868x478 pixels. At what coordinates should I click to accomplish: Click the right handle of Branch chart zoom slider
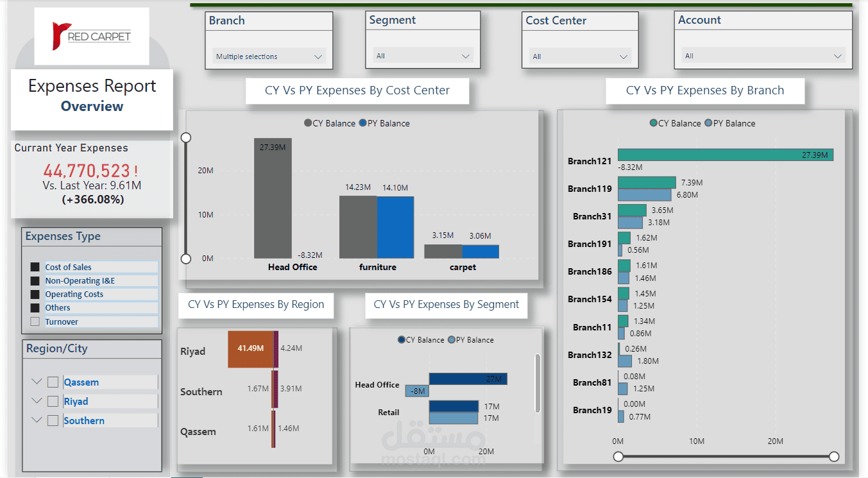tap(834, 456)
